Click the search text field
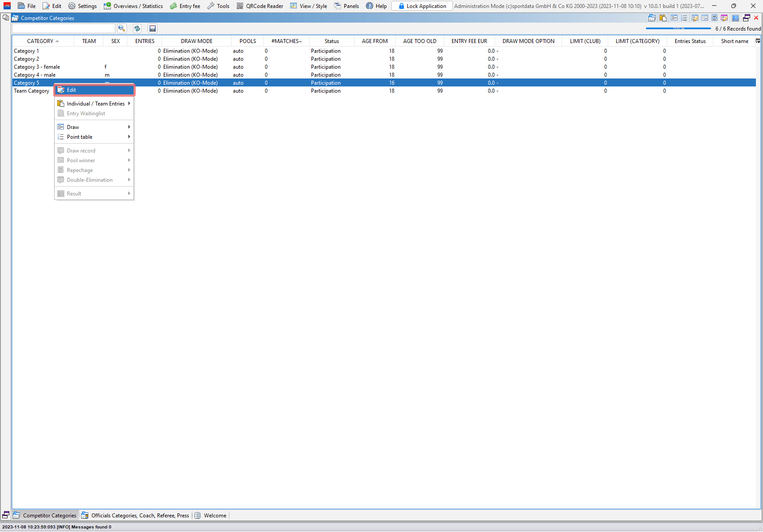Screen dimensions: 763x532 (63, 28)
